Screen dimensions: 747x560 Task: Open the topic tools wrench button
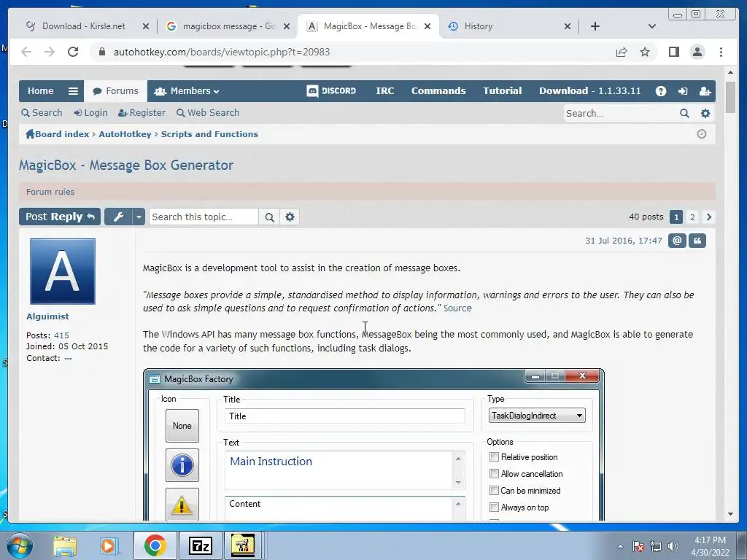(118, 217)
